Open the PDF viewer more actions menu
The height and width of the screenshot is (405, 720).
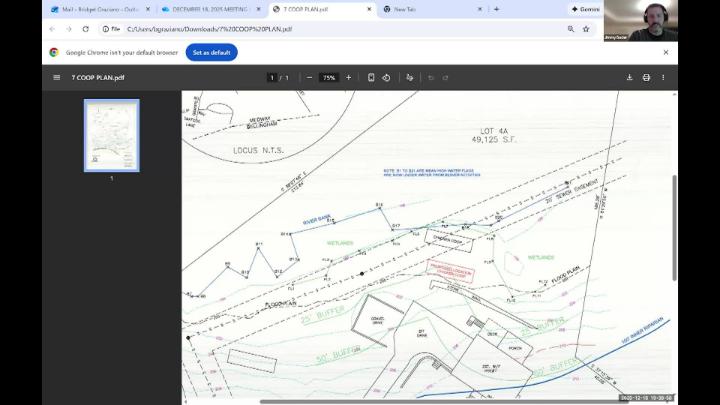click(662, 77)
